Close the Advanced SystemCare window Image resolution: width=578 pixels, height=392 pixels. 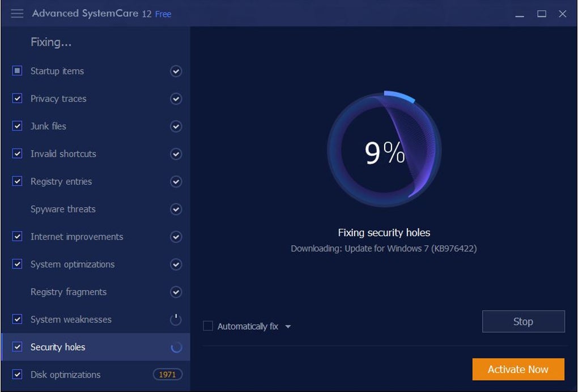click(563, 14)
